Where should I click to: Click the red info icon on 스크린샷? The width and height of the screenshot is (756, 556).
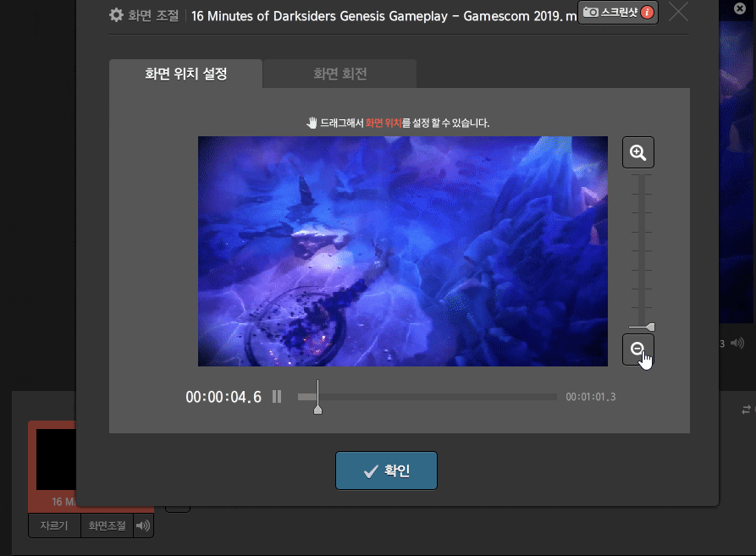point(647,12)
